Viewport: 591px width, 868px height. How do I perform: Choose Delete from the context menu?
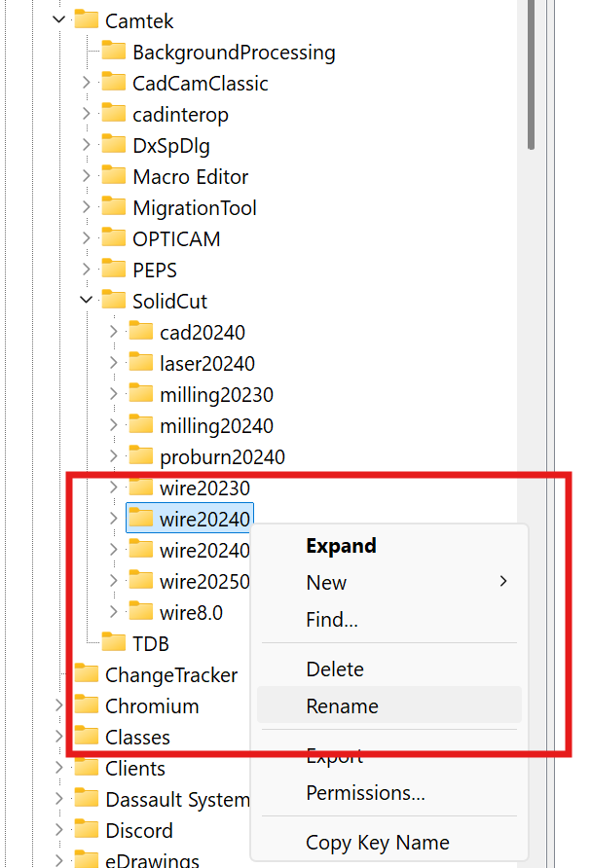(x=335, y=669)
